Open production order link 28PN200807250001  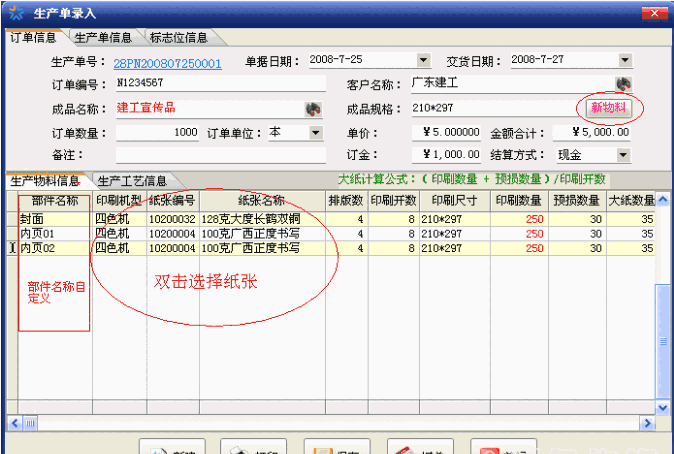(168, 64)
